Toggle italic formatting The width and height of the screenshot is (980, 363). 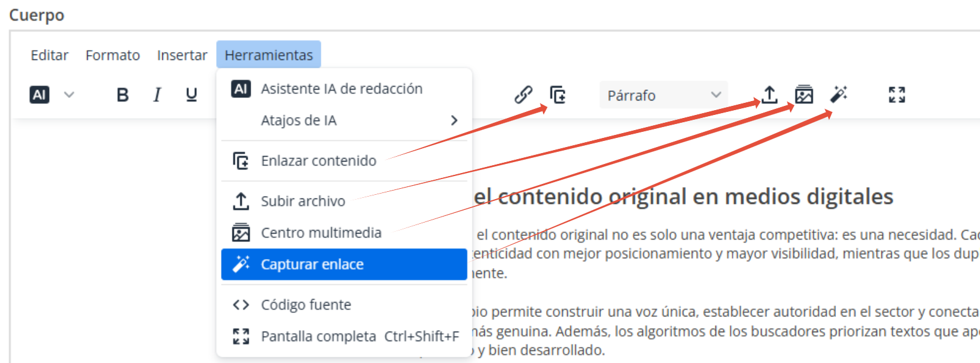157,95
